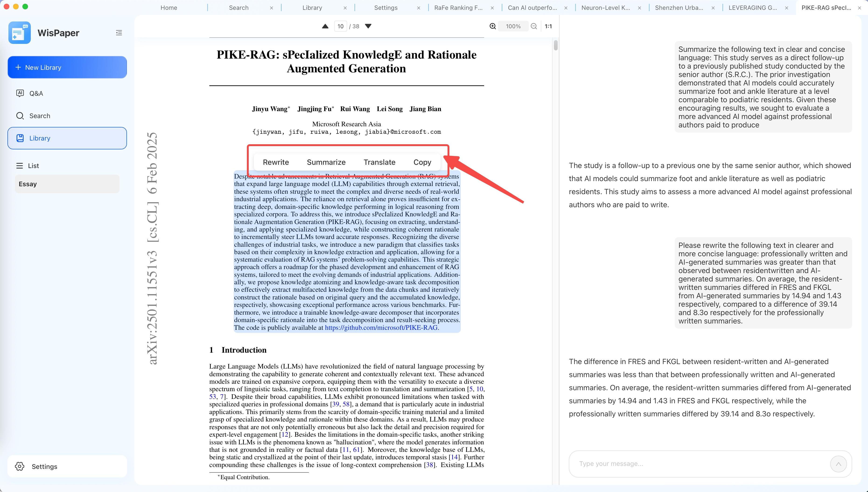Go to the previous page with up arrow
Screen dimensions: 868x492
pyautogui.click(x=325, y=26)
